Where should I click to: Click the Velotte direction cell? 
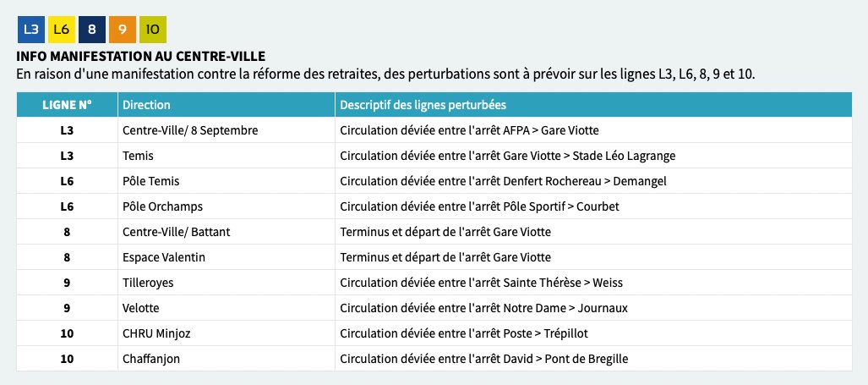click(227, 308)
